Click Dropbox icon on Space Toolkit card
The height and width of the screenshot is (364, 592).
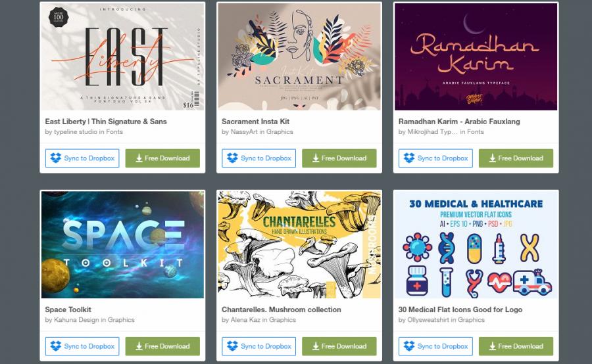[x=56, y=346]
